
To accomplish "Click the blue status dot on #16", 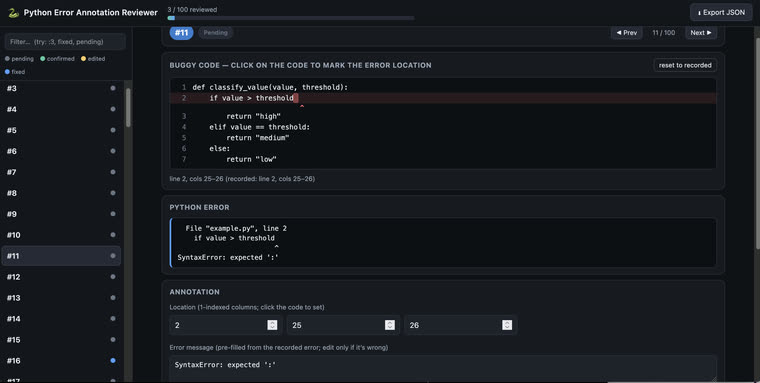I will click(x=113, y=360).
